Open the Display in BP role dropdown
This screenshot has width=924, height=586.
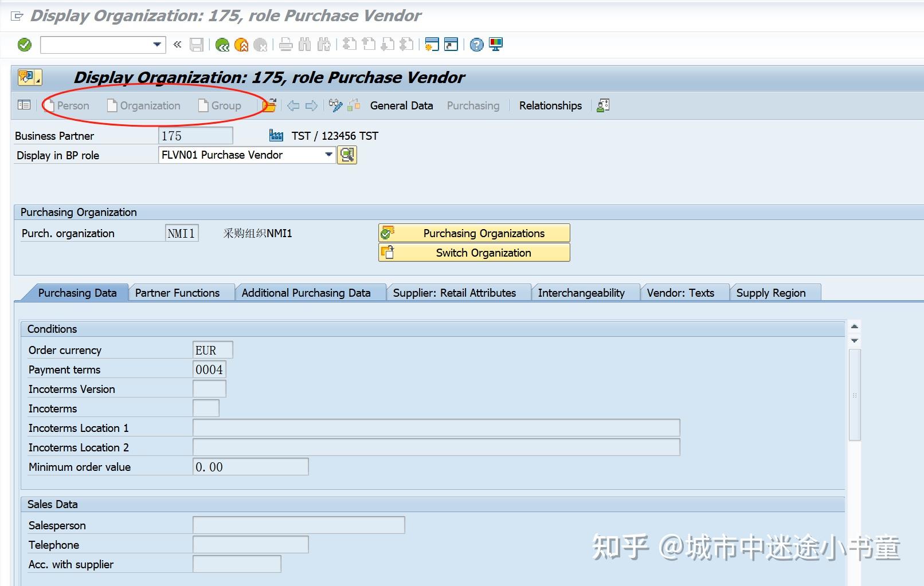coord(327,155)
